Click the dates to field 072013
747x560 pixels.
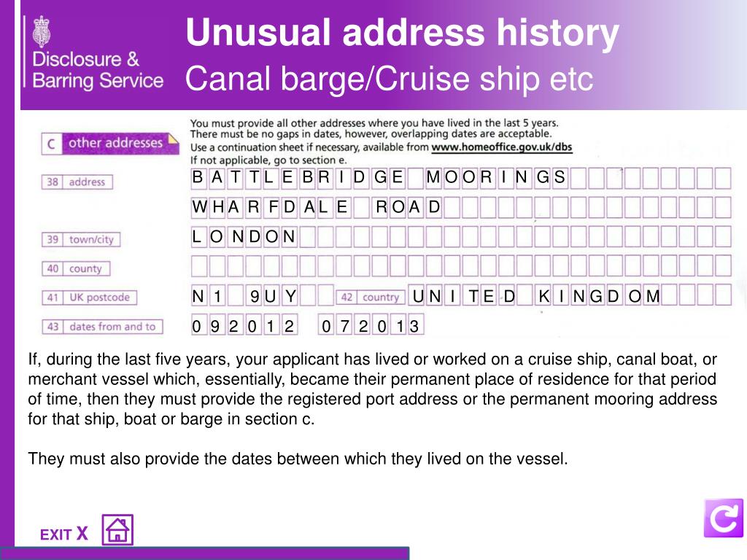pyautogui.click(x=371, y=326)
